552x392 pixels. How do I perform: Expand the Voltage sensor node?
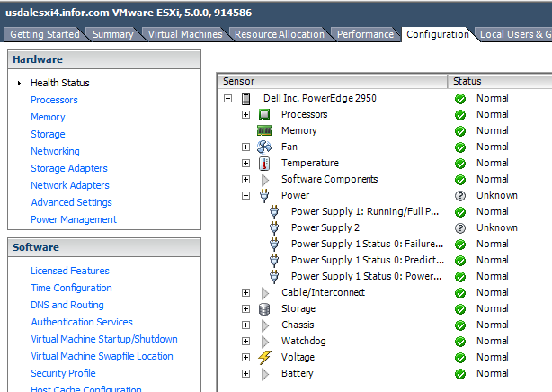pyautogui.click(x=245, y=358)
